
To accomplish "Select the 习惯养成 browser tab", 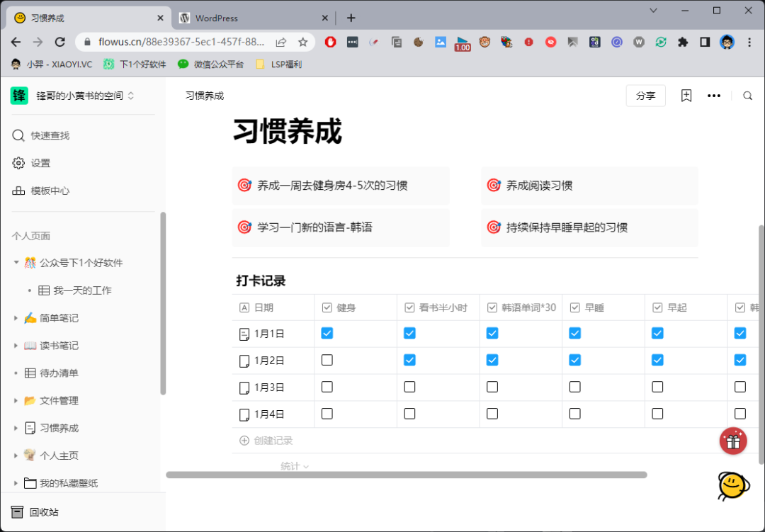I will pyautogui.click(x=89, y=18).
